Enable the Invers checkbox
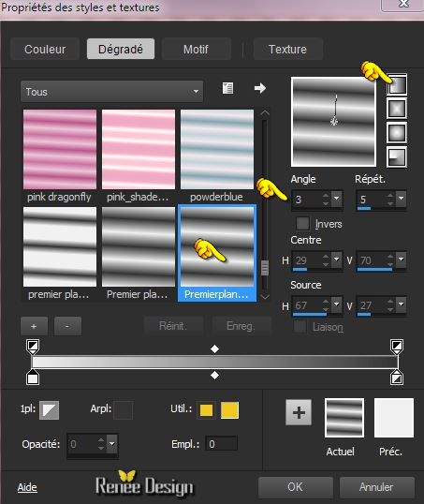The image size is (424, 504). (302, 223)
